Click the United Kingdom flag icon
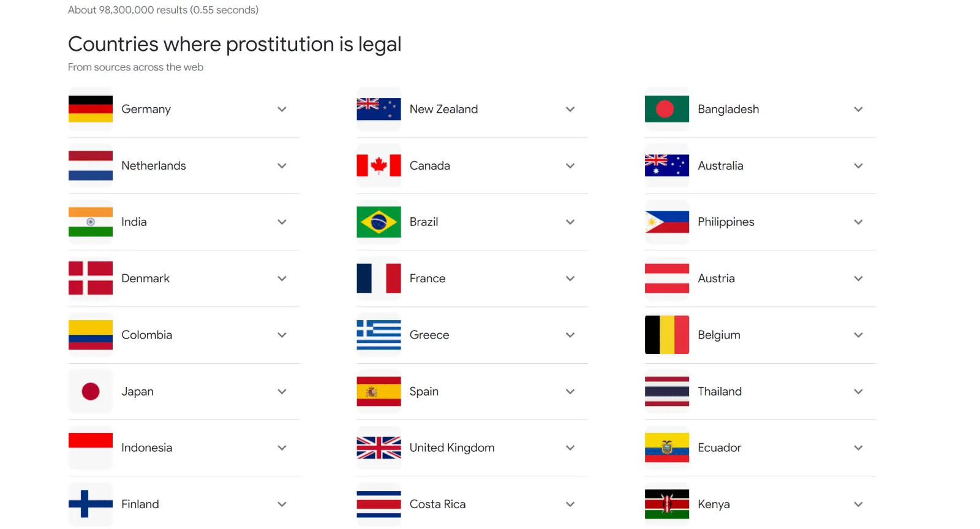 [379, 448]
